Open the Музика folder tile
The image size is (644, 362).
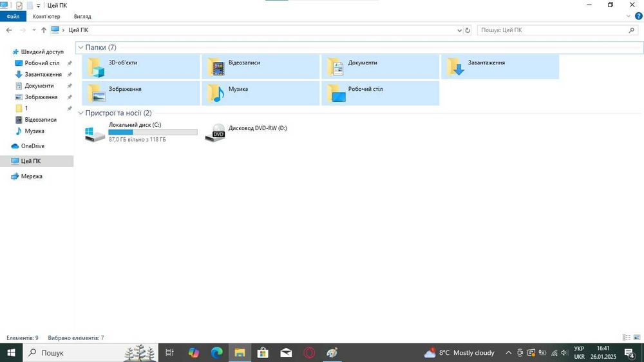point(260,93)
